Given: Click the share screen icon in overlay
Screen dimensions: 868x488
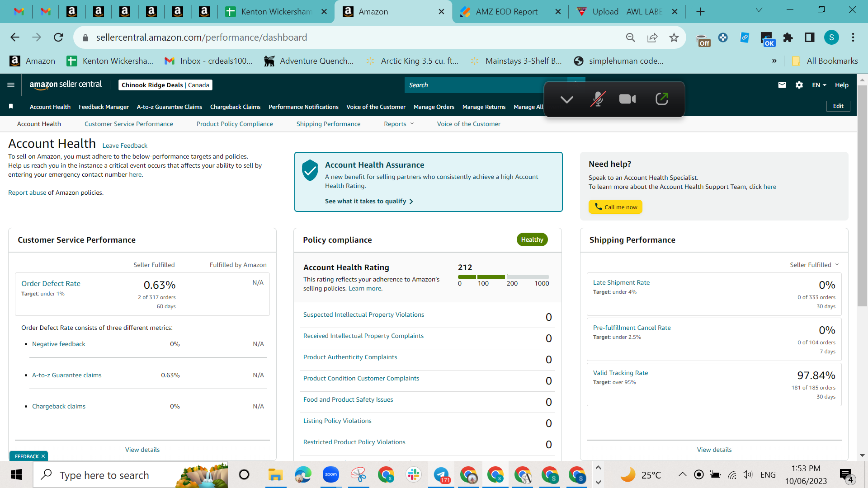Looking at the screenshot, I should tap(661, 99).
